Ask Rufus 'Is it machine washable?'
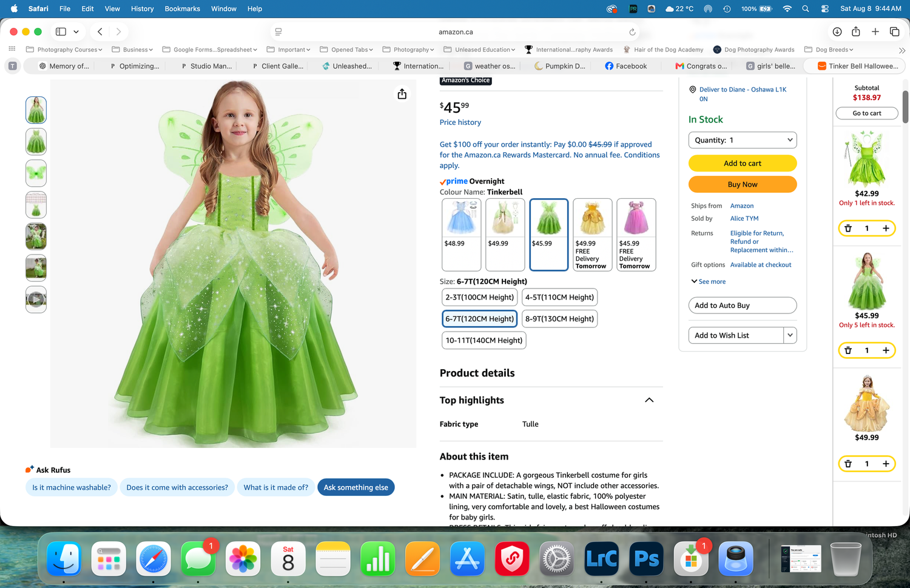 pyautogui.click(x=72, y=487)
